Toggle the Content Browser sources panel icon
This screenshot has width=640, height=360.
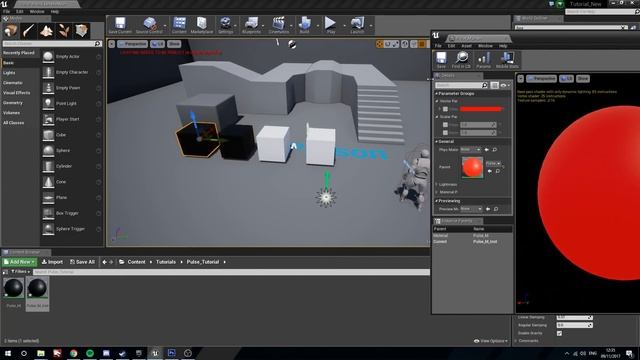click(x=5, y=272)
